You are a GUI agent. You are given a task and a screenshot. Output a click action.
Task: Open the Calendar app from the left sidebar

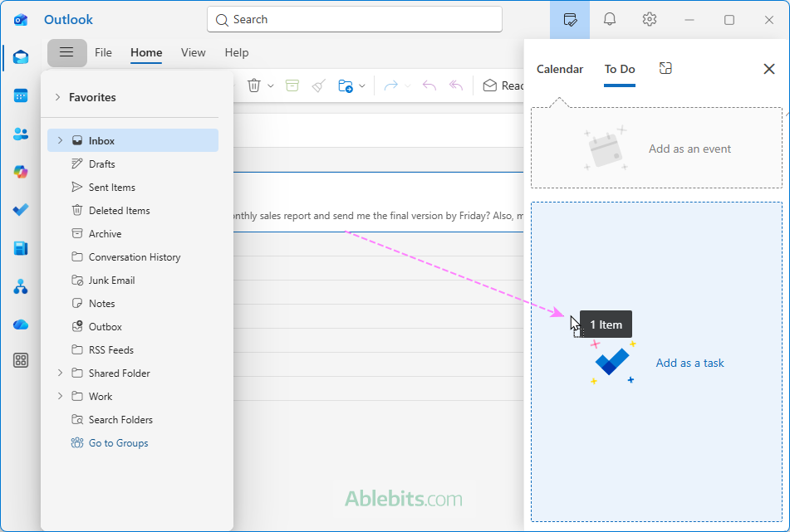[x=20, y=96]
